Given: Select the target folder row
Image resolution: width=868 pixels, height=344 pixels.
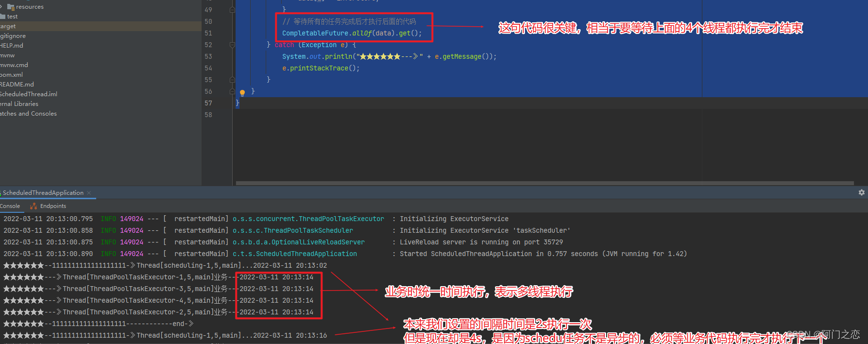Looking at the screenshot, I should (101, 26).
